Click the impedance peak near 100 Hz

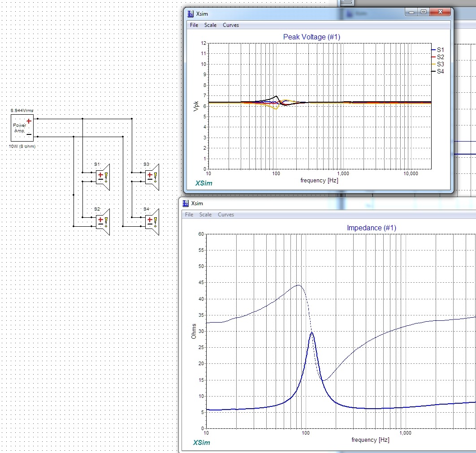[312, 333]
